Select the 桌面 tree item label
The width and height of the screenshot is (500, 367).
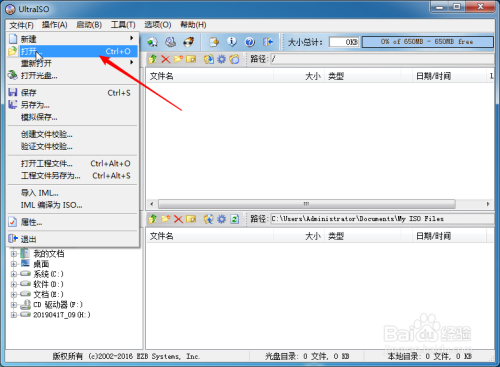41,264
